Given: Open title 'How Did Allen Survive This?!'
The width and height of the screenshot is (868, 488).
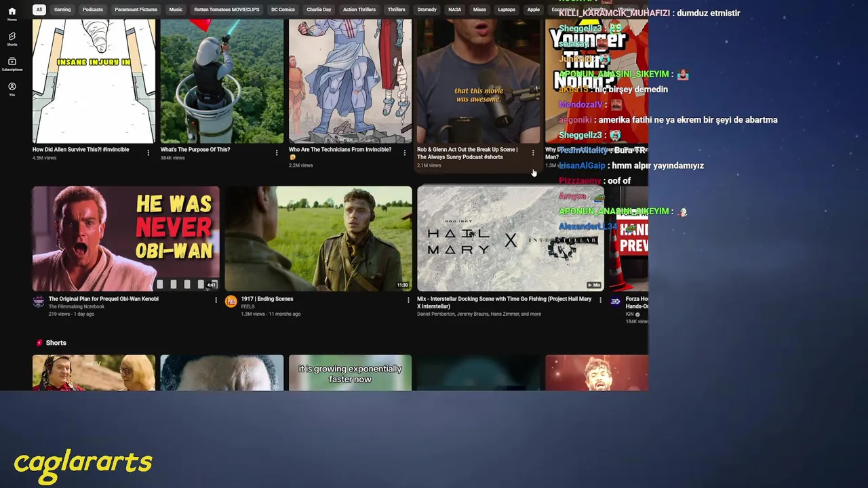Looking at the screenshot, I should coord(81,150).
